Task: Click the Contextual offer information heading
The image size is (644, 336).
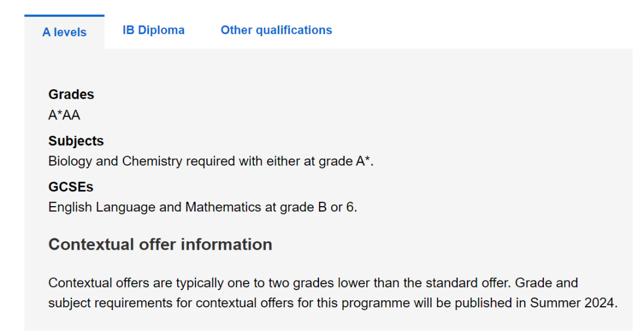Action: (160, 245)
